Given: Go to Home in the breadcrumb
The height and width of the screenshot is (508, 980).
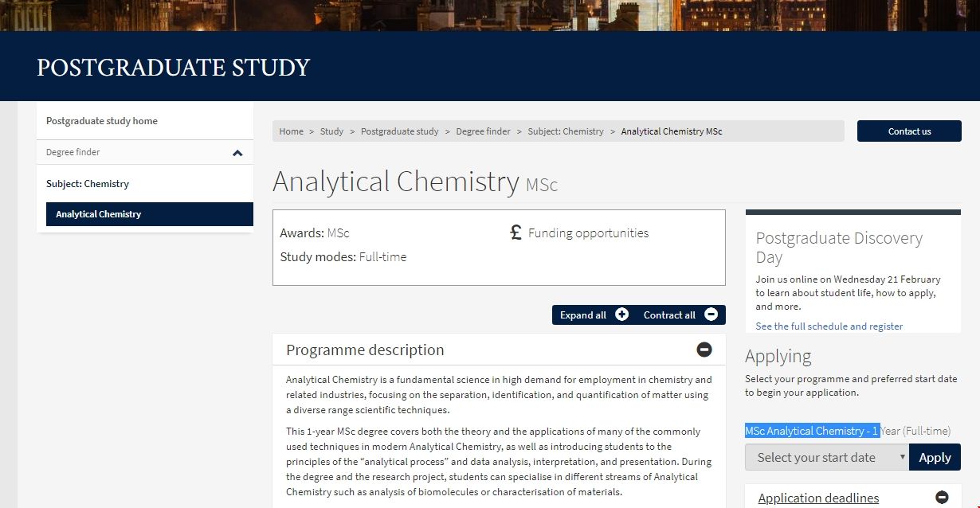Looking at the screenshot, I should 291,131.
